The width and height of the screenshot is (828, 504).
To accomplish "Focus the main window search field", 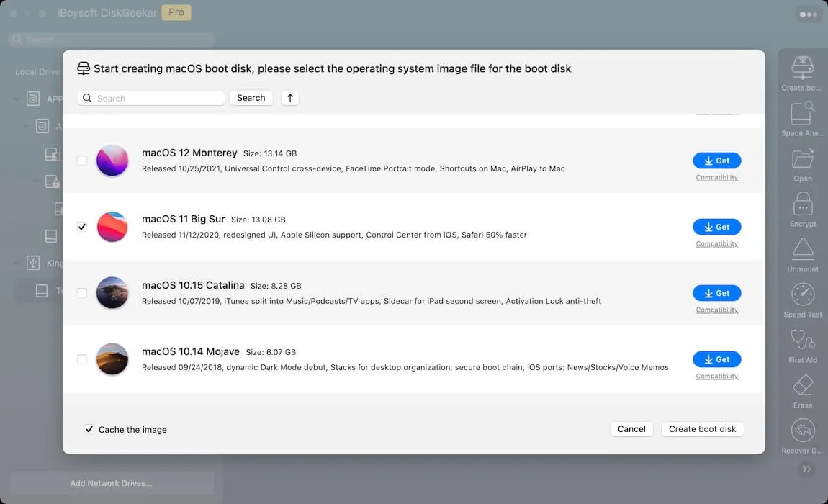I will pos(112,39).
